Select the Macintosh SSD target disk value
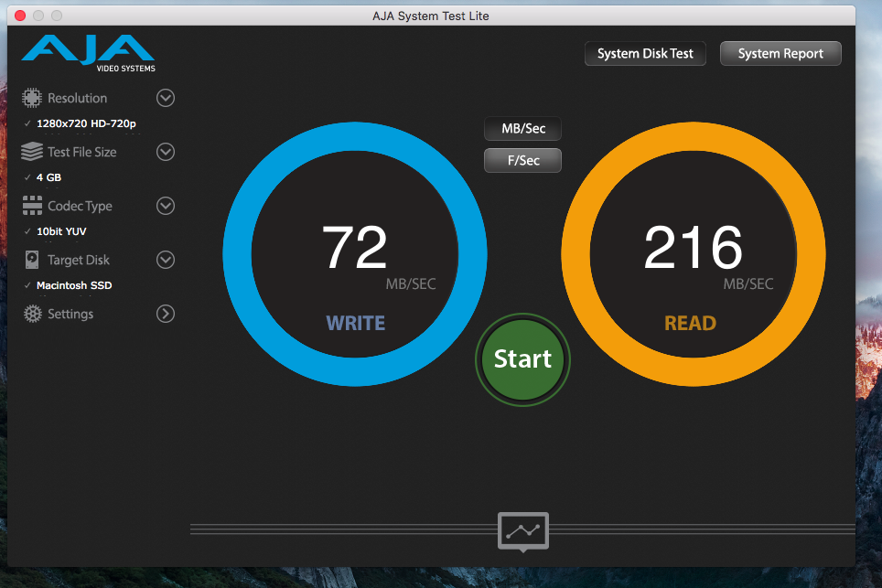 (74, 285)
